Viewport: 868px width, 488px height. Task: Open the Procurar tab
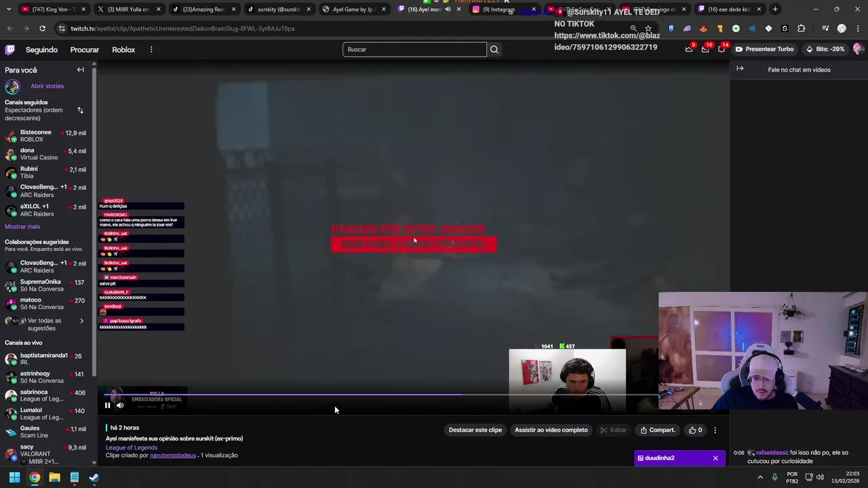[x=85, y=49]
